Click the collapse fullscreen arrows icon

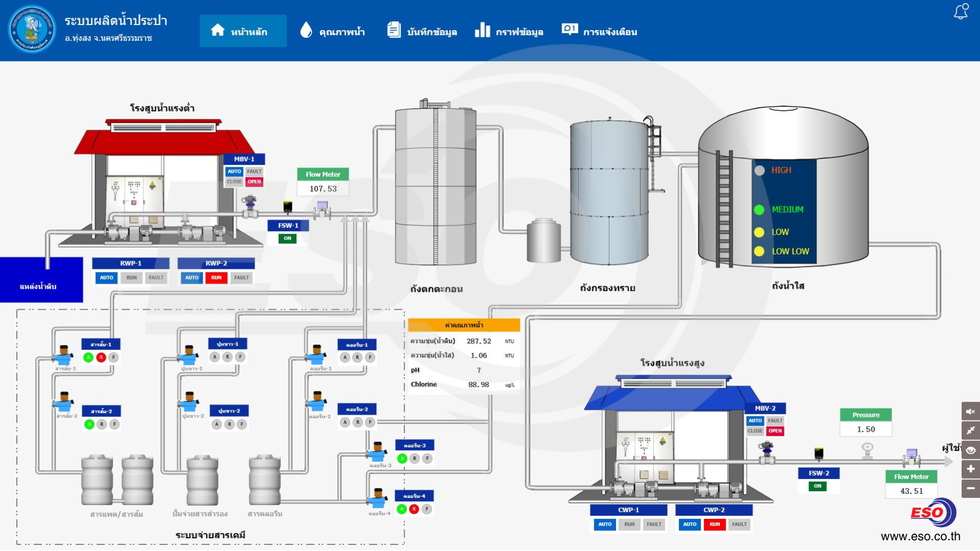point(970,431)
